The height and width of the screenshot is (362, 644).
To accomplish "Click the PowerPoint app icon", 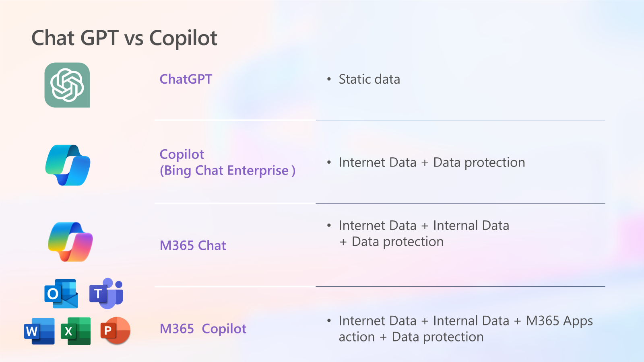I will [x=115, y=331].
